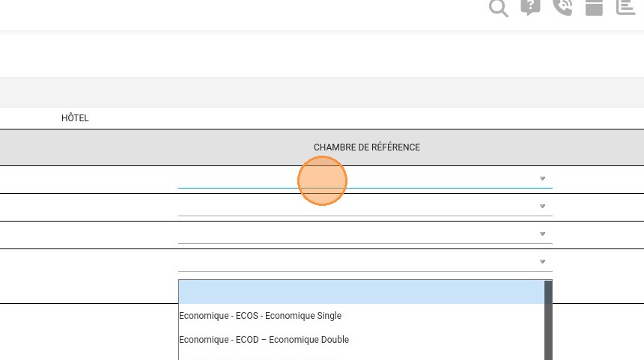Screen dimensions: 644x360
Task: Expand the fourth reference room dropdown
Action: click(x=365, y=262)
